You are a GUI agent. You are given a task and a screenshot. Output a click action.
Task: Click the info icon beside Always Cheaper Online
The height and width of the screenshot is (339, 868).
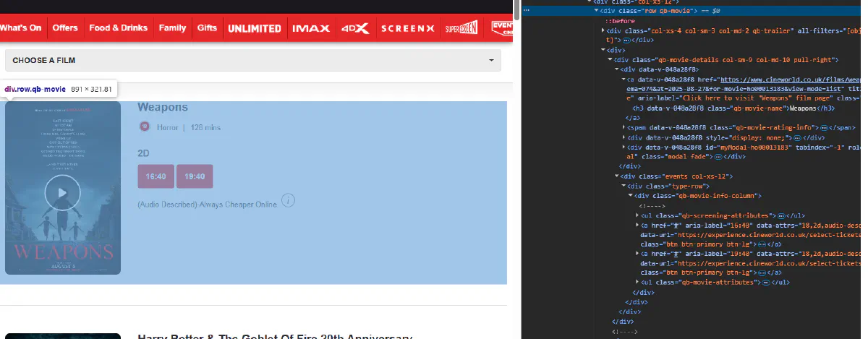click(x=288, y=200)
